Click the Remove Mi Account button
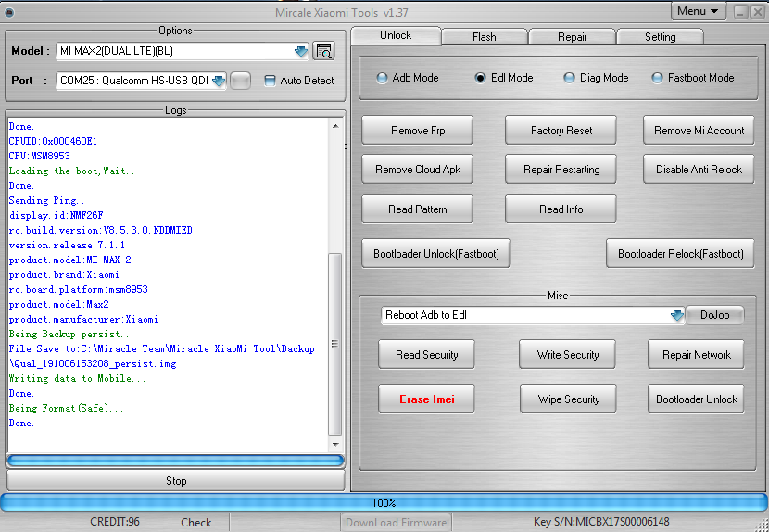 (x=699, y=131)
